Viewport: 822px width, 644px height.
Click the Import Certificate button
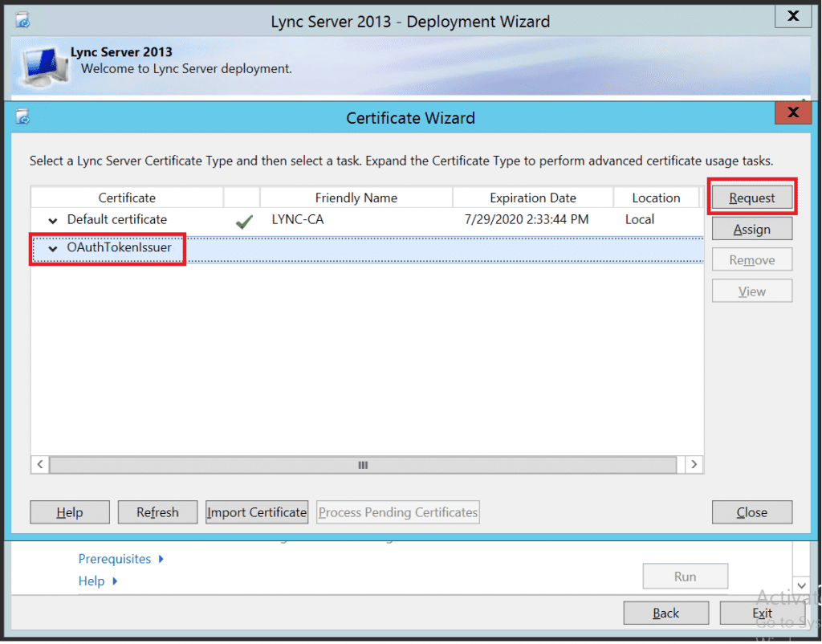[x=257, y=512]
